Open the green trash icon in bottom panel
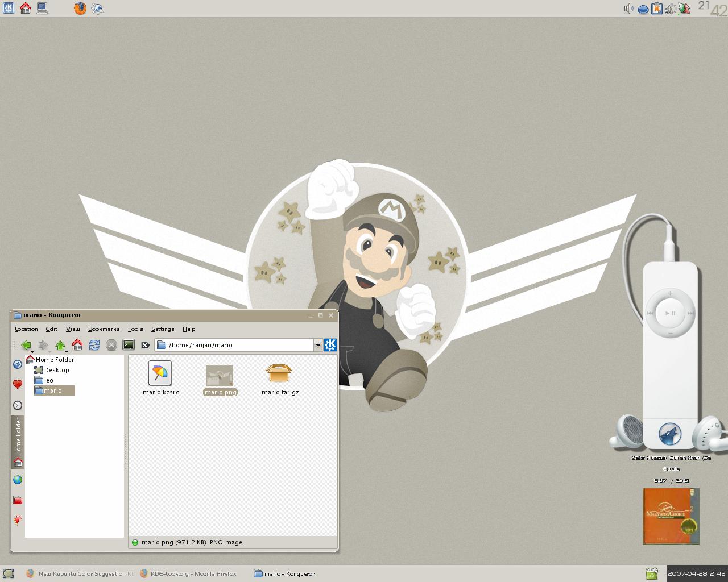728x582 pixels. click(651, 573)
